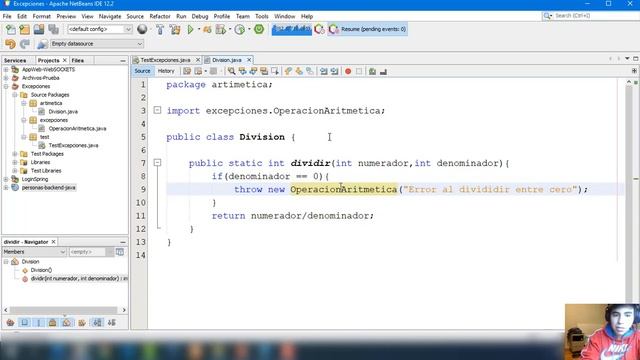This screenshot has height=360, width=640.
Task: Click Resume (pending events: 0) button
Action: coord(368,29)
